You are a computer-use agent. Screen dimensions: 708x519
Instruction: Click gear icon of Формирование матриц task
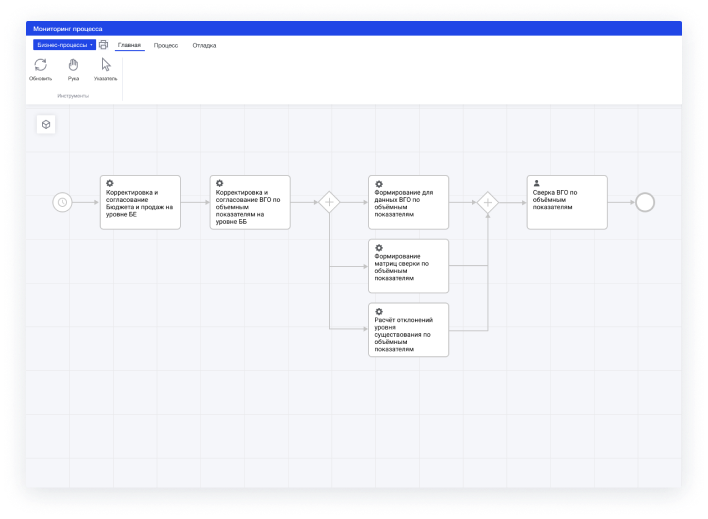pyautogui.click(x=379, y=248)
